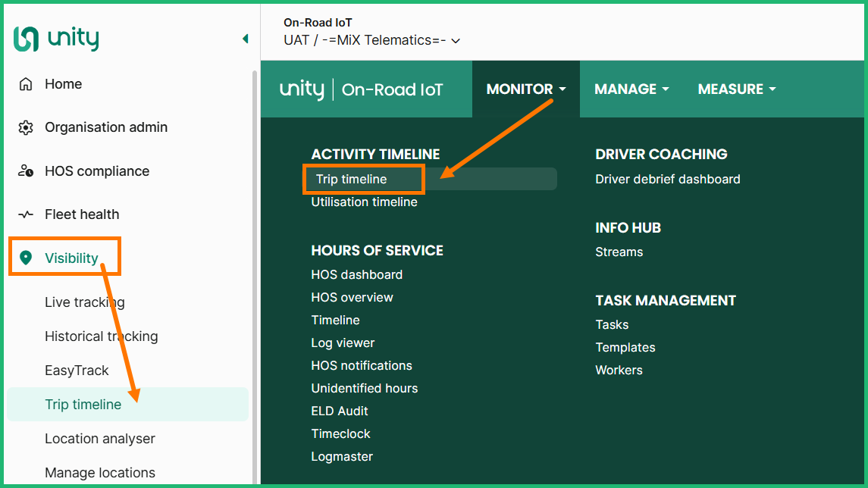Choose Utilisation timeline from the menu
Screen dimensions: 868x488
364,202
